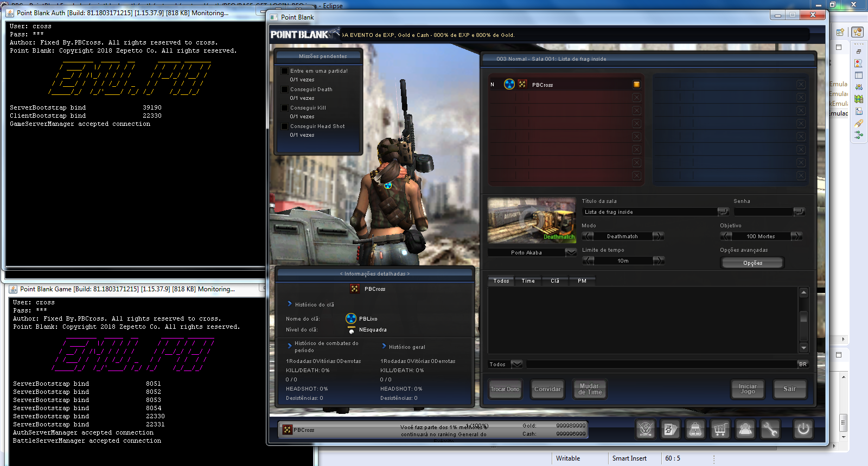Screen dimensions: 868x466
Task: Click the Sair button
Action: click(789, 389)
